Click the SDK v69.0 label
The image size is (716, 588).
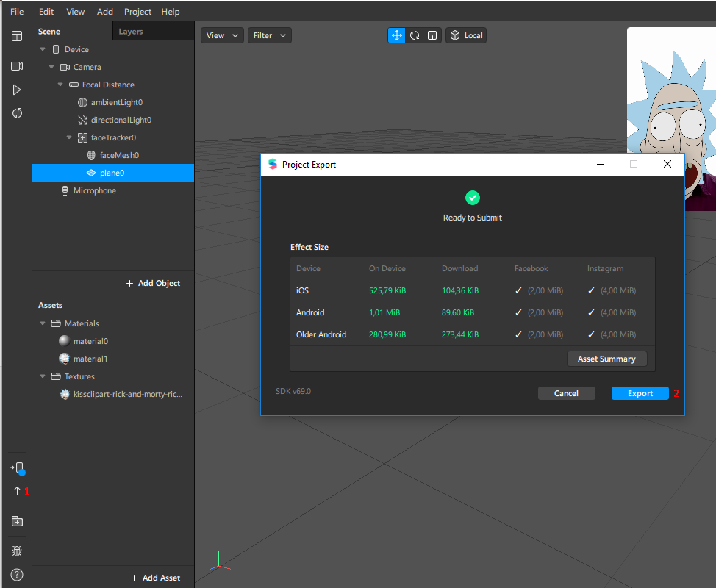click(x=293, y=391)
